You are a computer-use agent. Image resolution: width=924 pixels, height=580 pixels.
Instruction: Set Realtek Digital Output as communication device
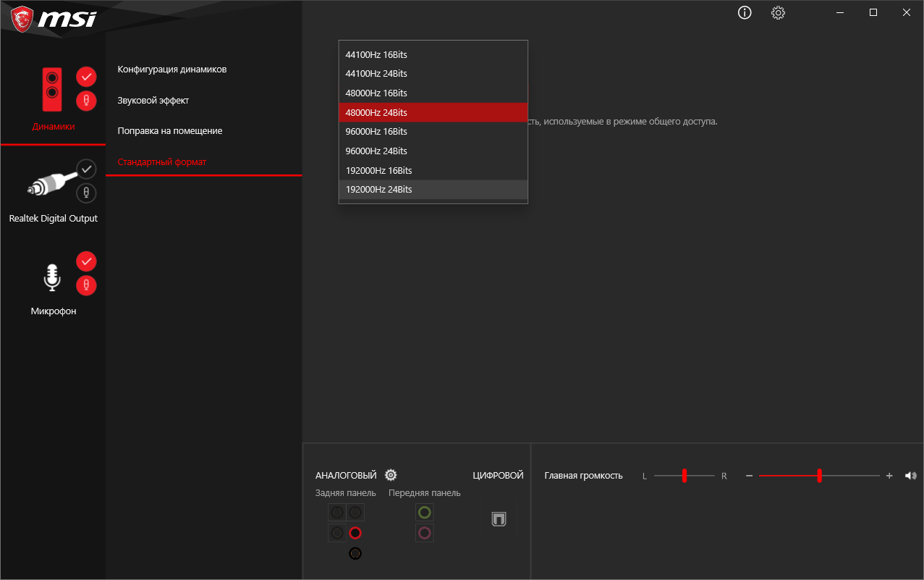point(86,193)
